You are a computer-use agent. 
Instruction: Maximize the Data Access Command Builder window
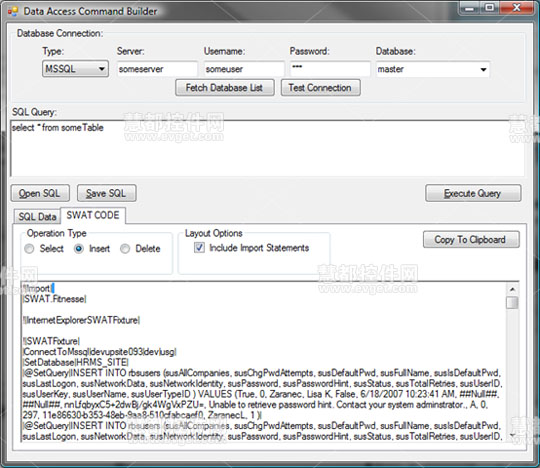[x=489, y=8]
